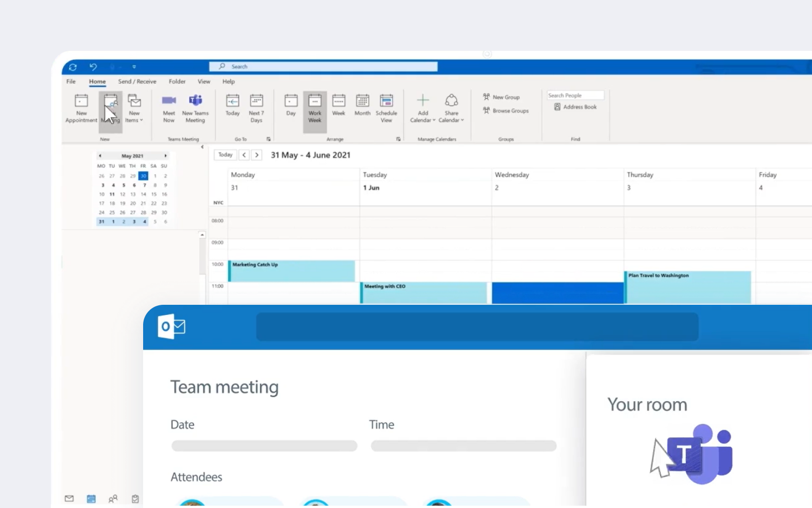Toggle the Work Week view button

(x=315, y=112)
